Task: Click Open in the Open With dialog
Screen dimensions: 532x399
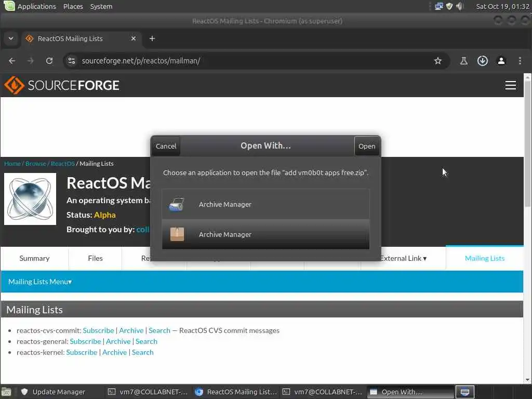Action: click(367, 146)
